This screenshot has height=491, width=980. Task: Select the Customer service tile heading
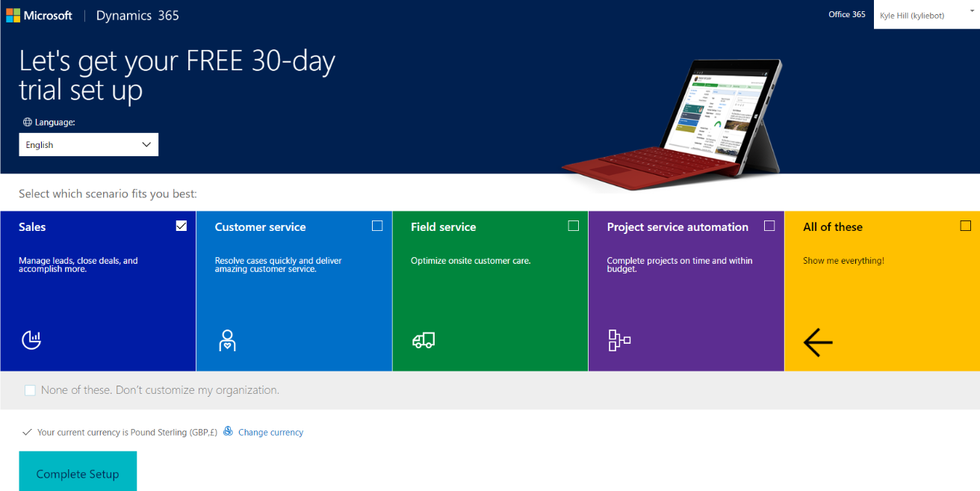click(x=260, y=227)
